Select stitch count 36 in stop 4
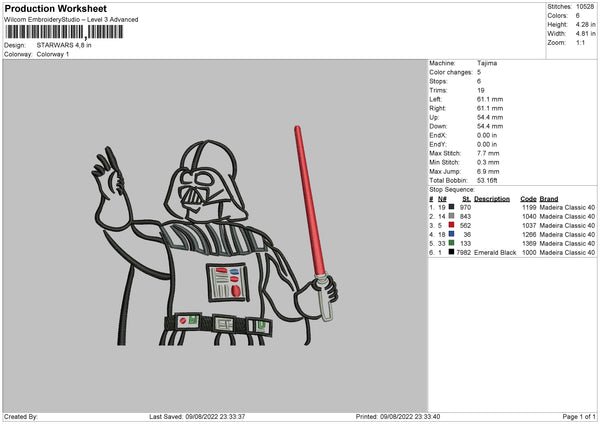 pyautogui.click(x=467, y=235)
